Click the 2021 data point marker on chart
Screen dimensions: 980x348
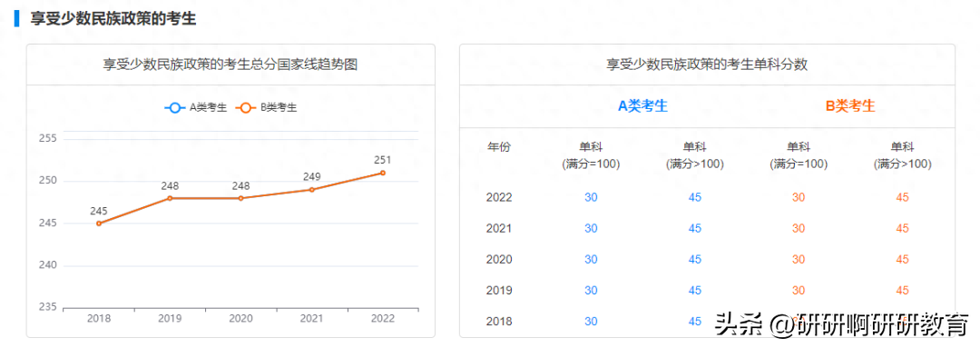click(x=312, y=190)
